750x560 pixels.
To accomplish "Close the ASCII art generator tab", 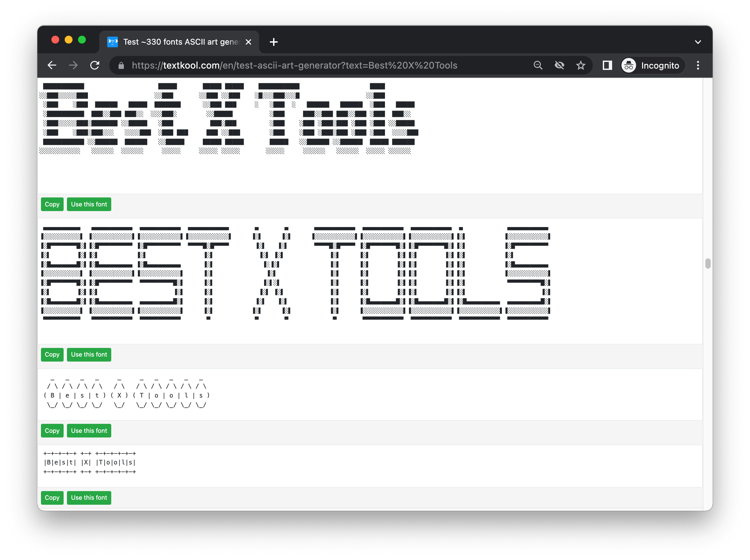I will (x=248, y=42).
